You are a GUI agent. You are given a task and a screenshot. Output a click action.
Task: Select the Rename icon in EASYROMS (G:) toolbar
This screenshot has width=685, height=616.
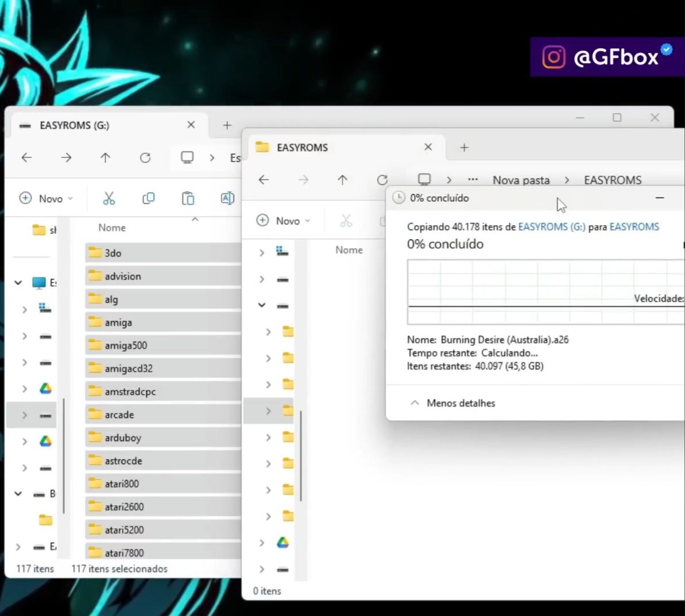tap(227, 198)
